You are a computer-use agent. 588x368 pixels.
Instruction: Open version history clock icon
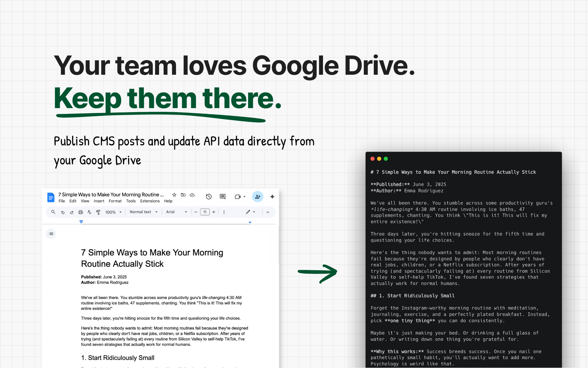tap(209, 197)
